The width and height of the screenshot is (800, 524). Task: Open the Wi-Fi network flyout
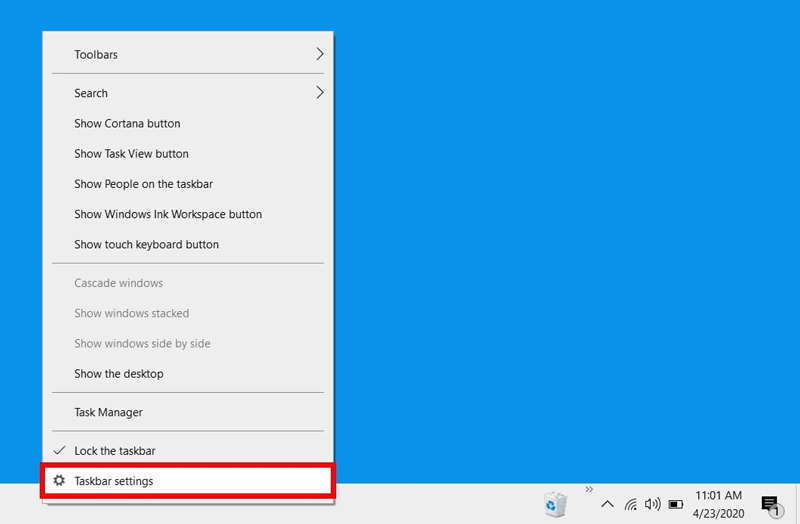[631, 505]
